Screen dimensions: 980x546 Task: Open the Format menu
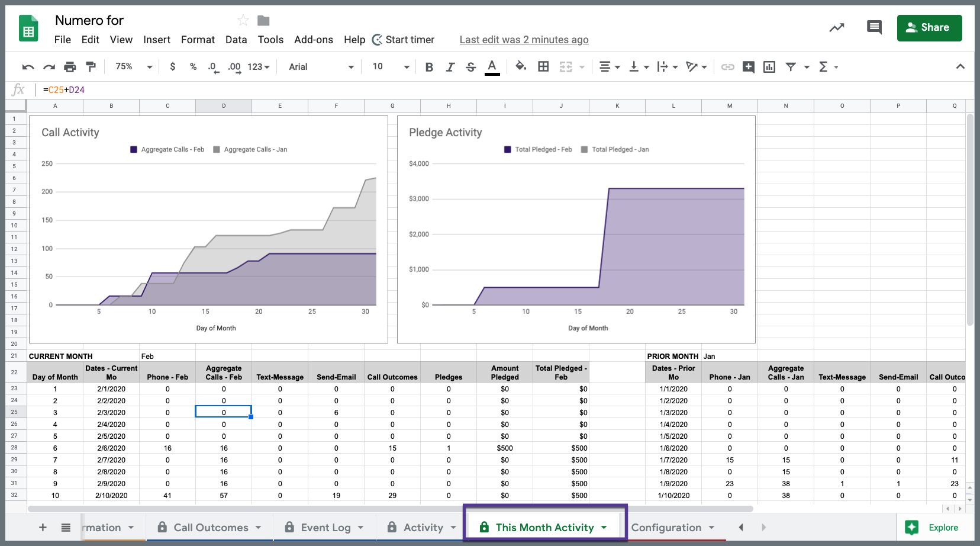click(198, 40)
